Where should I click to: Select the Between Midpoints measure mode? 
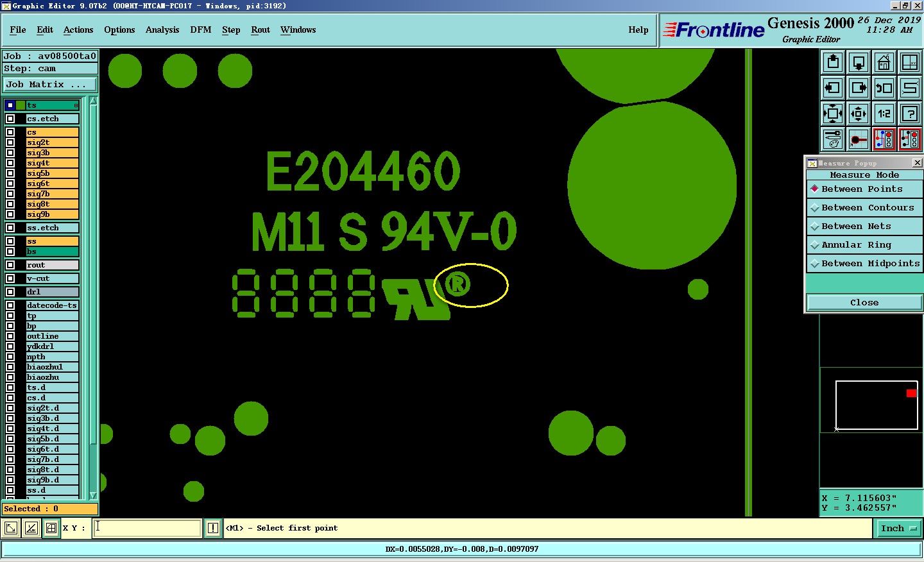coord(864,264)
